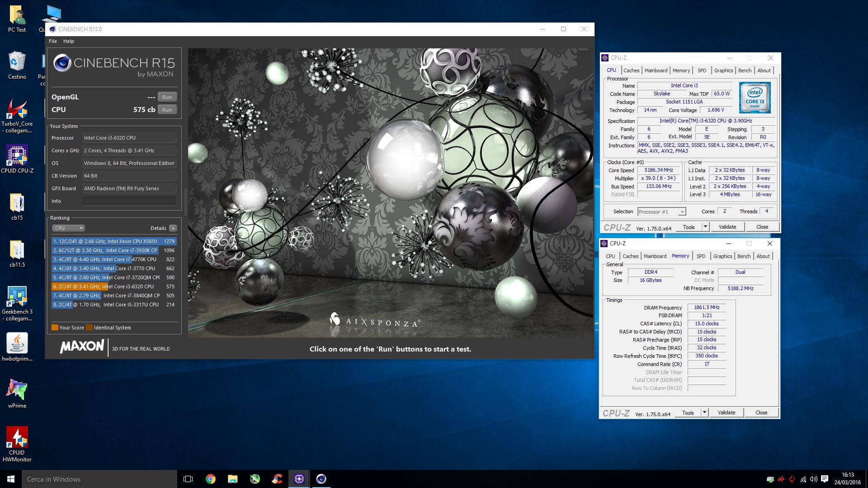
Task: Open the Cestino recycle bin
Action: [17, 66]
